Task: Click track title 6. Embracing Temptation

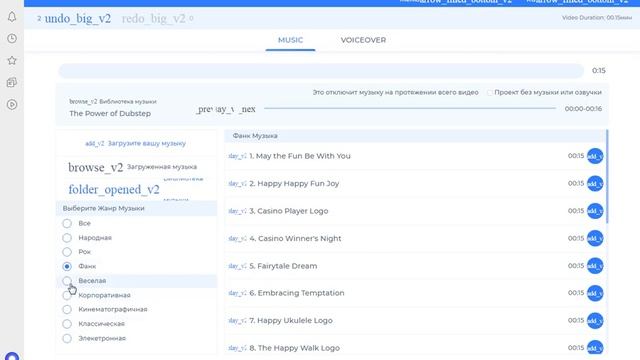Action: click(297, 293)
